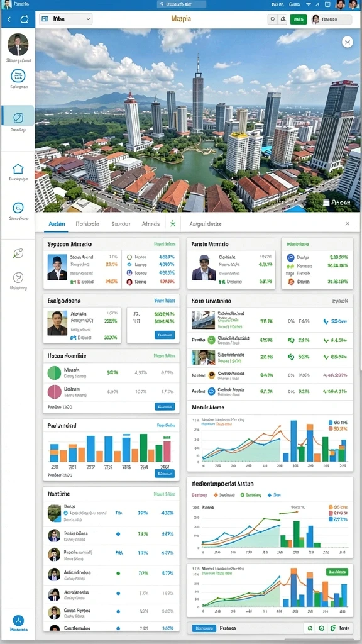
Task: Click the leaf bubble icon in sidebar
Action: click(x=18, y=253)
